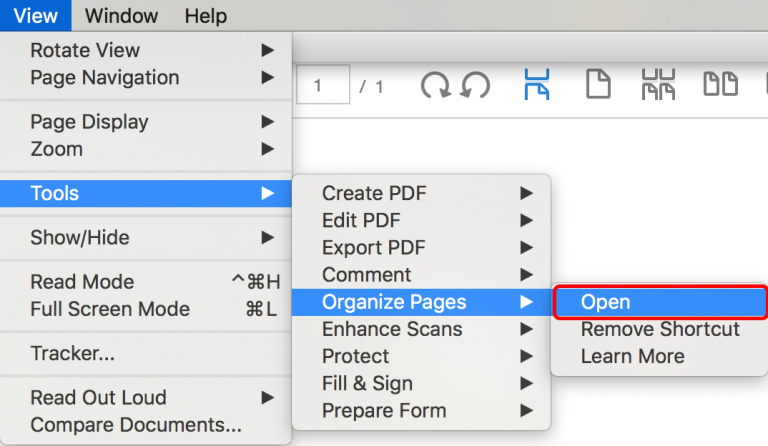Viewport: 768px width, 446px height.
Task: Open the Help menu
Action: [206, 16]
